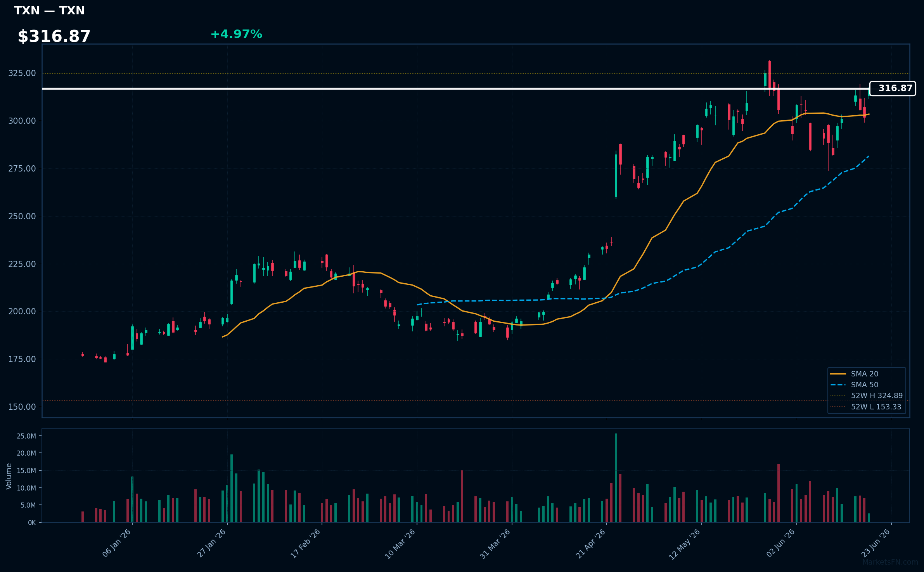Click the +4.97% change percentage
Screen dimensions: 924x572
pos(236,34)
